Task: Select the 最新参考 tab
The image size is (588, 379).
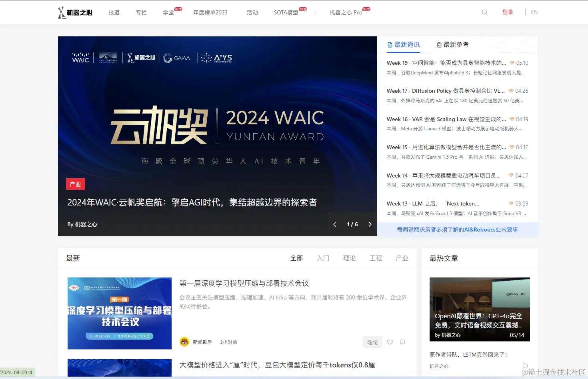Action: click(x=452, y=45)
